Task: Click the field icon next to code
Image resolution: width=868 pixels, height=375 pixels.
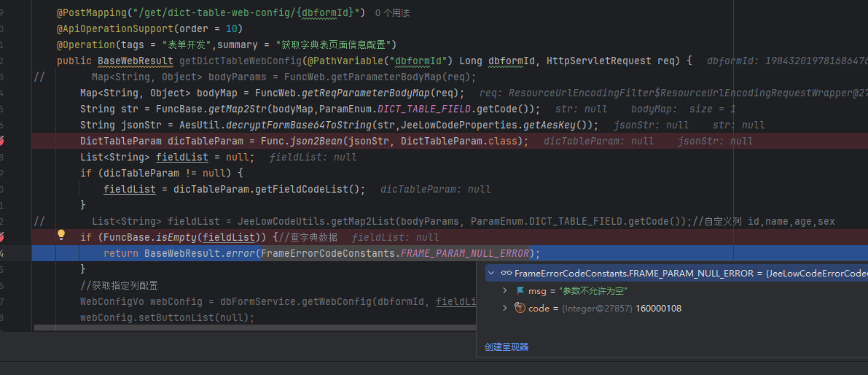Action: pyautogui.click(x=520, y=309)
